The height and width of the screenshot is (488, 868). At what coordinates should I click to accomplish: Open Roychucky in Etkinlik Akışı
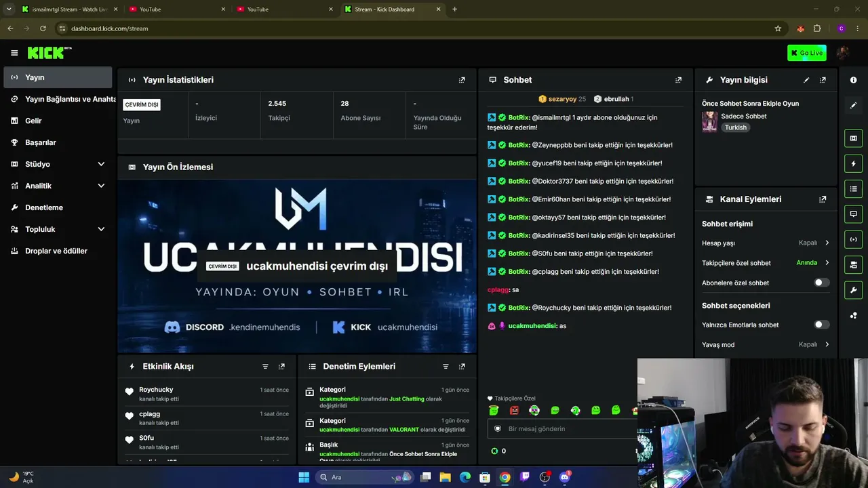pos(156,390)
